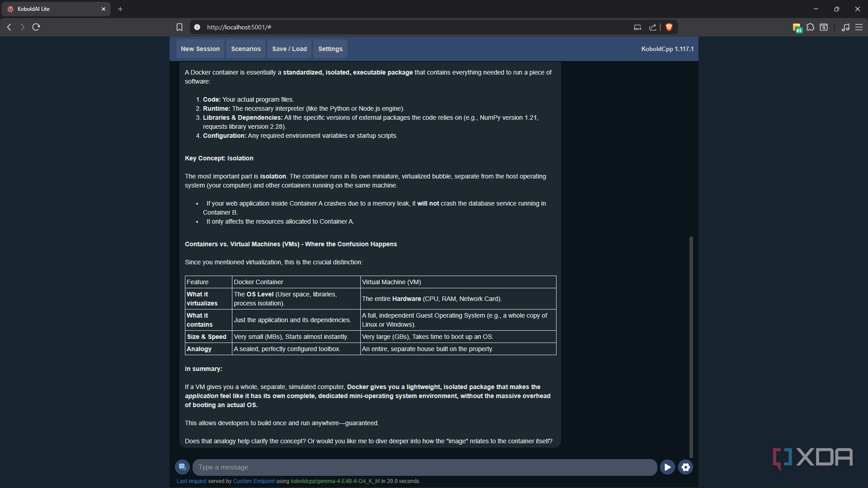Open the Custom Endpoint link

click(254, 481)
